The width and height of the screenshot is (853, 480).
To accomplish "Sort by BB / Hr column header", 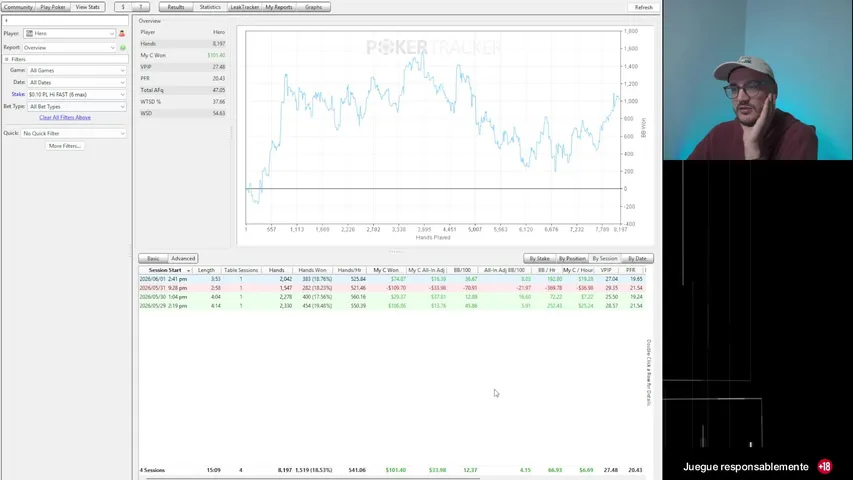I will 547,270.
